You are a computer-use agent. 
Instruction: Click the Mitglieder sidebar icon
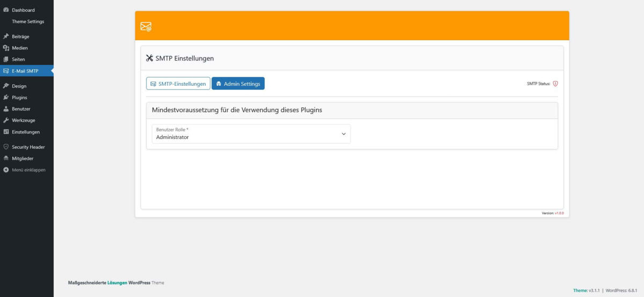click(6, 158)
